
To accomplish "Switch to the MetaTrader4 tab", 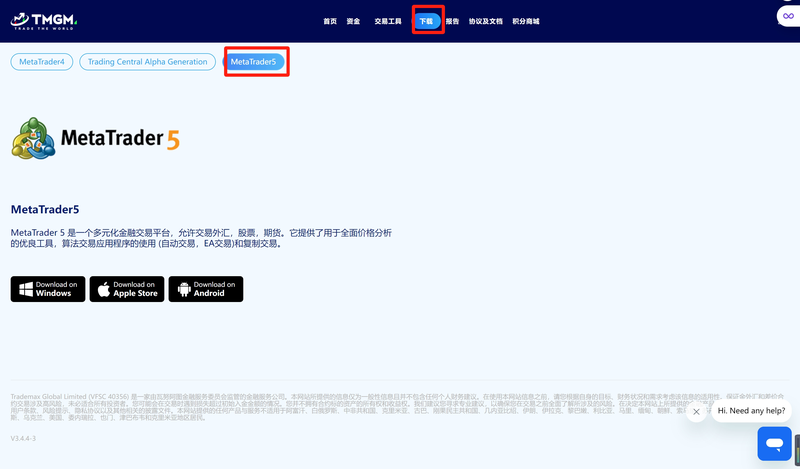I will click(42, 62).
